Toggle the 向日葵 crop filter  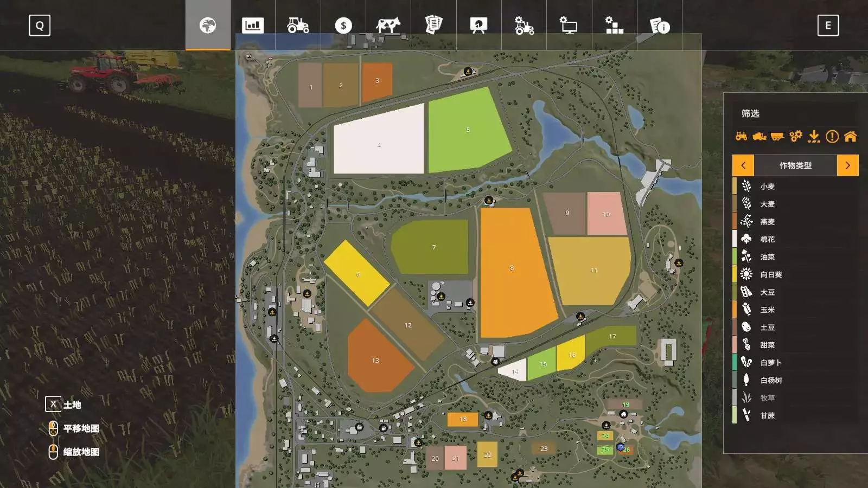pyautogui.click(x=795, y=274)
